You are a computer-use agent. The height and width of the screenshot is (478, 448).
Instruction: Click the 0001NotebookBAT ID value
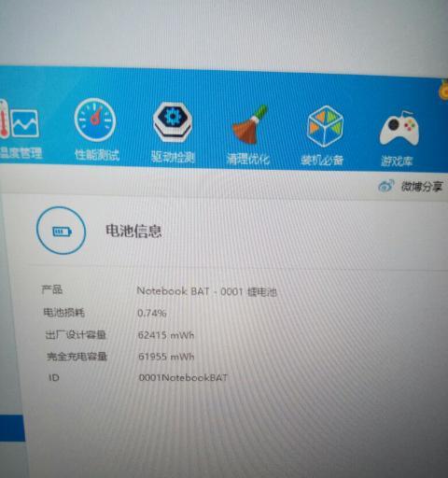point(183,378)
